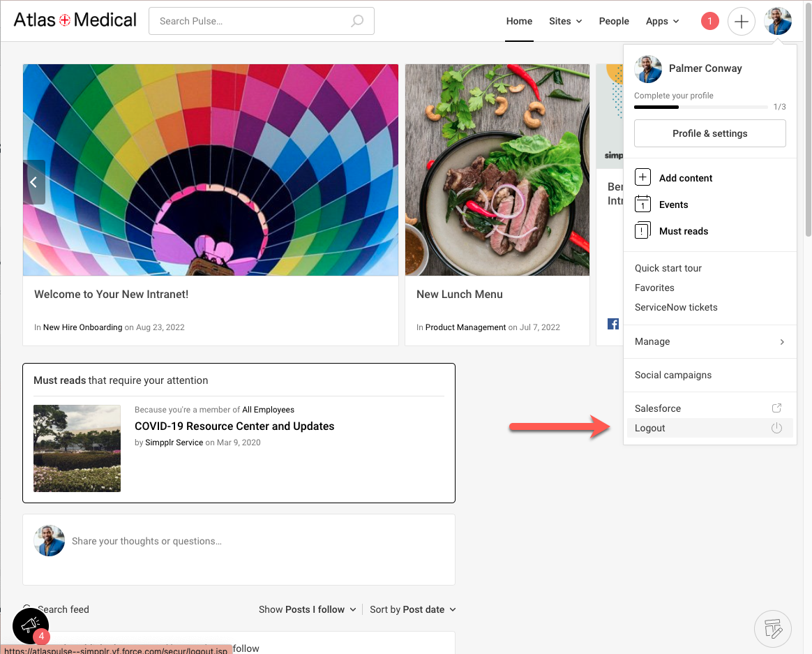The image size is (812, 654).
Task: Open the People page
Action: tap(614, 21)
